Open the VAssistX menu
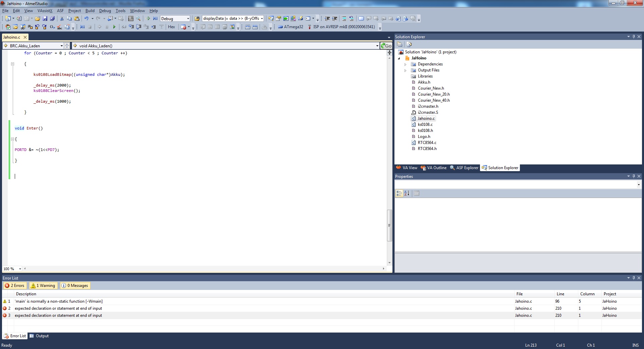 [45, 11]
